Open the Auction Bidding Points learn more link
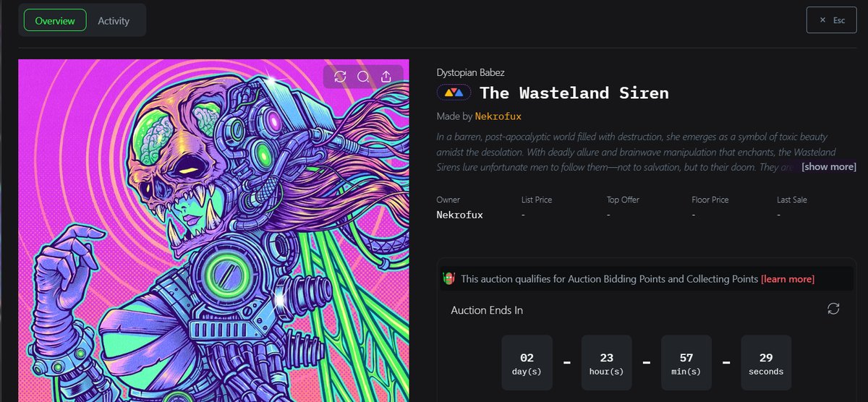Image resolution: width=868 pixels, height=402 pixels. coord(788,278)
